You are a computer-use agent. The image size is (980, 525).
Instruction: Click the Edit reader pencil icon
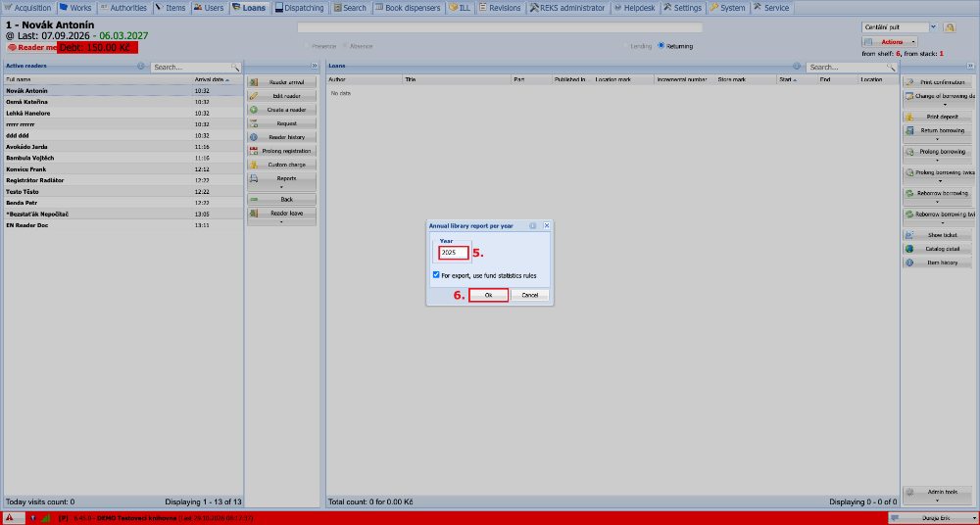254,96
